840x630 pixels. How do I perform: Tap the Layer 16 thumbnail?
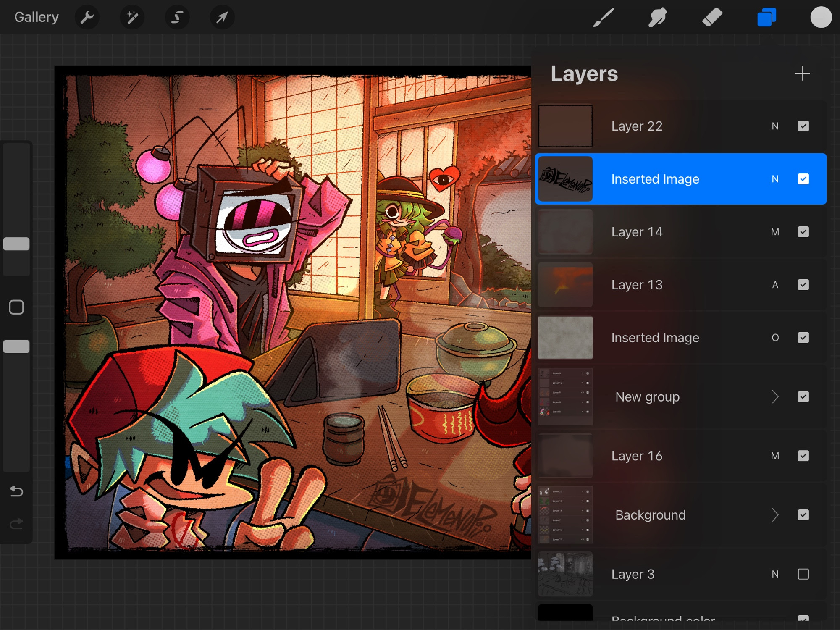click(x=565, y=456)
